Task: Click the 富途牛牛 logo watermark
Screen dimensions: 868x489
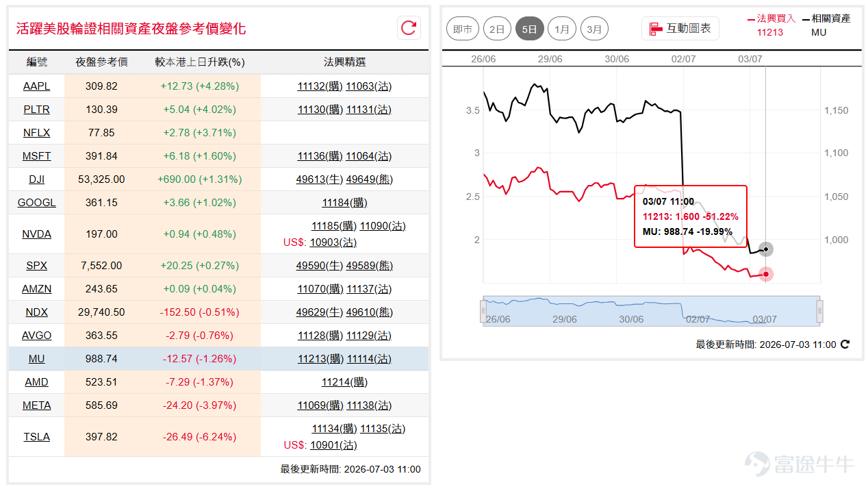Action: [x=800, y=464]
